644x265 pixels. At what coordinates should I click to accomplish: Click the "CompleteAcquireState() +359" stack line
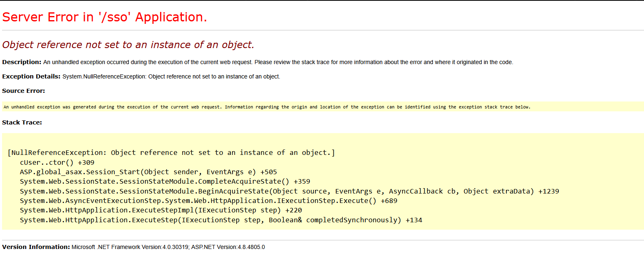(165, 182)
